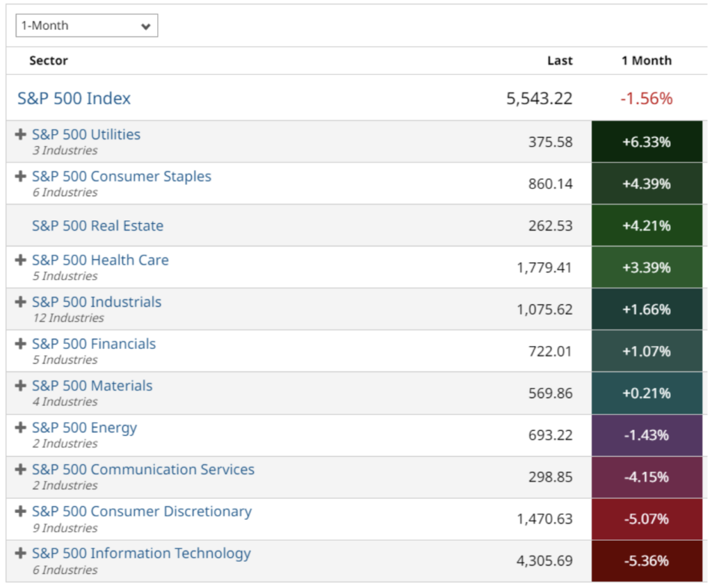Image resolution: width=712 pixels, height=588 pixels.
Task: Expand the S&P 500 Information Technology row
Action: (20, 553)
